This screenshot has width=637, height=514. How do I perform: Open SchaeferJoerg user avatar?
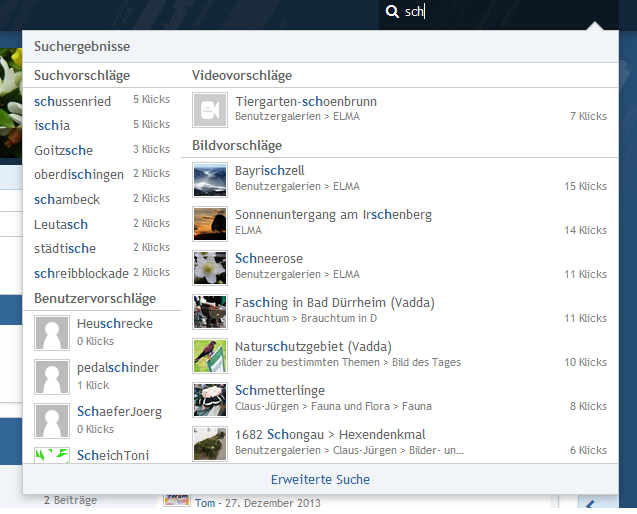(52, 421)
